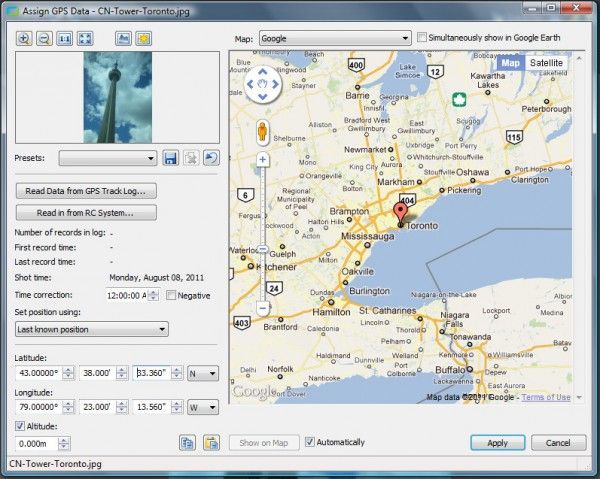This screenshot has height=479, width=600.
Task: Open the longitude W hemisphere dropdown
Action: pos(203,407)
